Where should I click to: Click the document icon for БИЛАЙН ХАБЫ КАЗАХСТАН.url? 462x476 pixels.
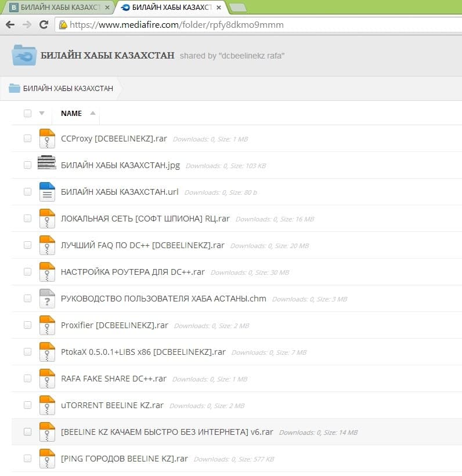(x=47, y=192)
